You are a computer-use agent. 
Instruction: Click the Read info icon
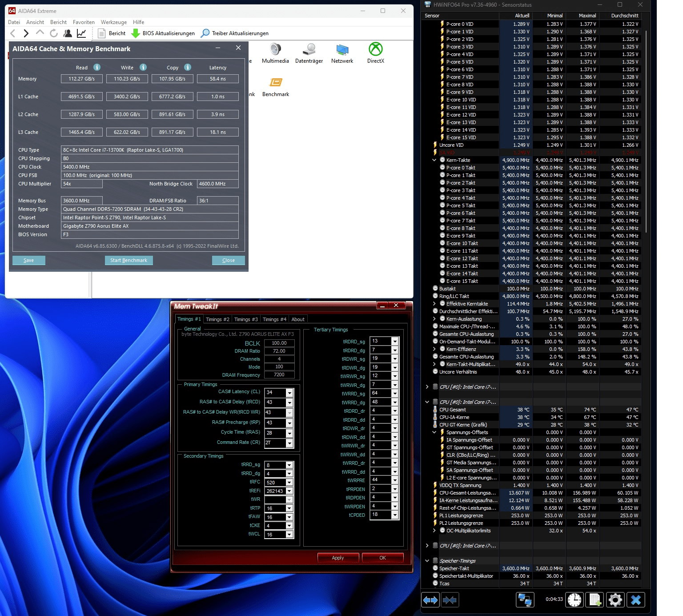tap(97, 67)
